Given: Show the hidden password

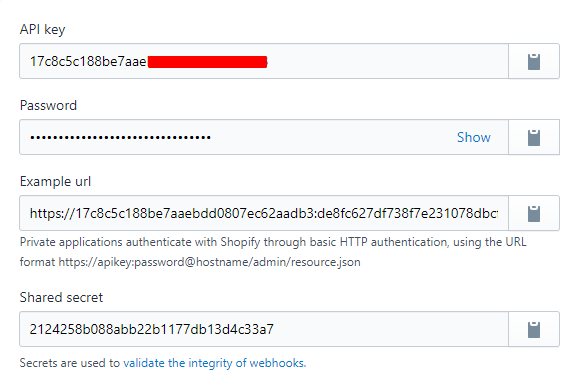Looking at the screenshot, I should [473, 137].
